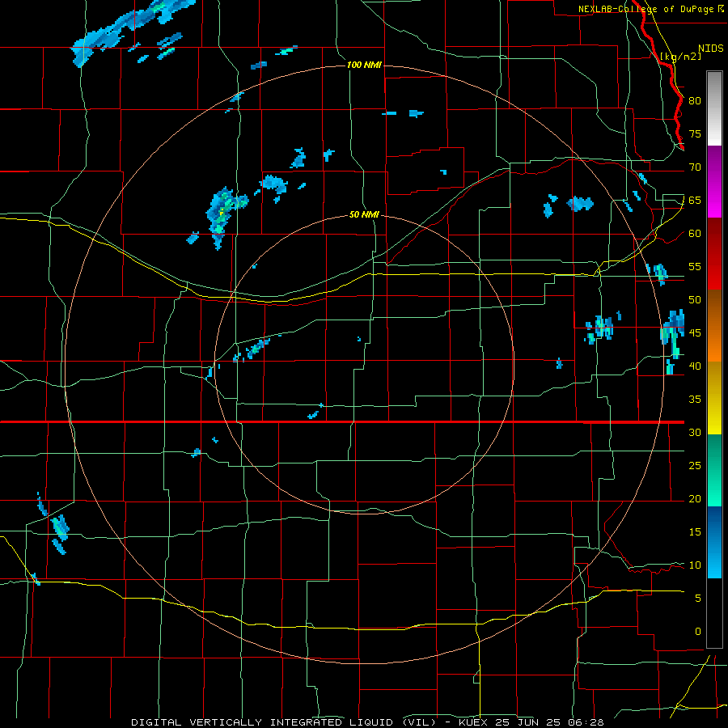The width and height of the screenshot is (728, 728).
Task: Click the 50 value on the VIL scale
Action: (695, 300)
